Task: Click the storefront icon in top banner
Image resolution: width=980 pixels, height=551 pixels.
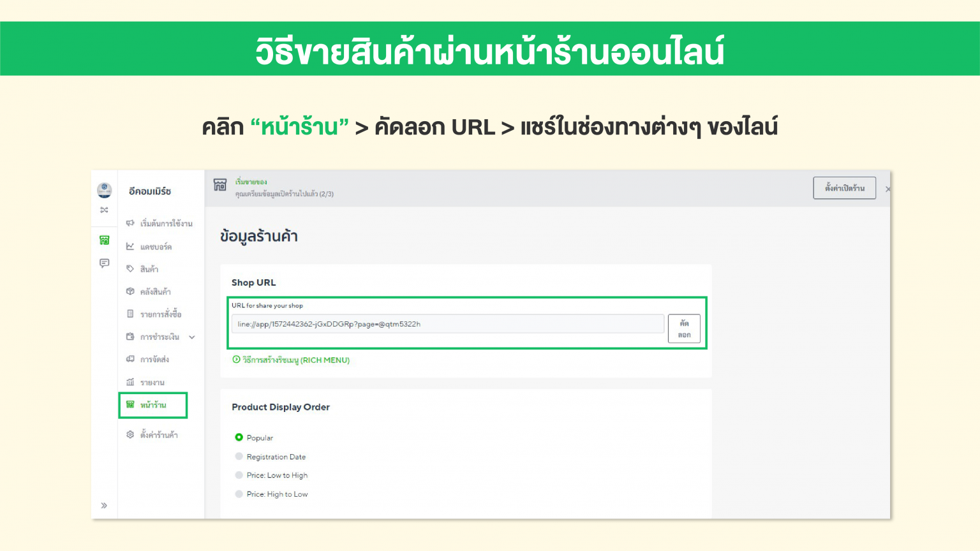Action: tap(220, 185)
